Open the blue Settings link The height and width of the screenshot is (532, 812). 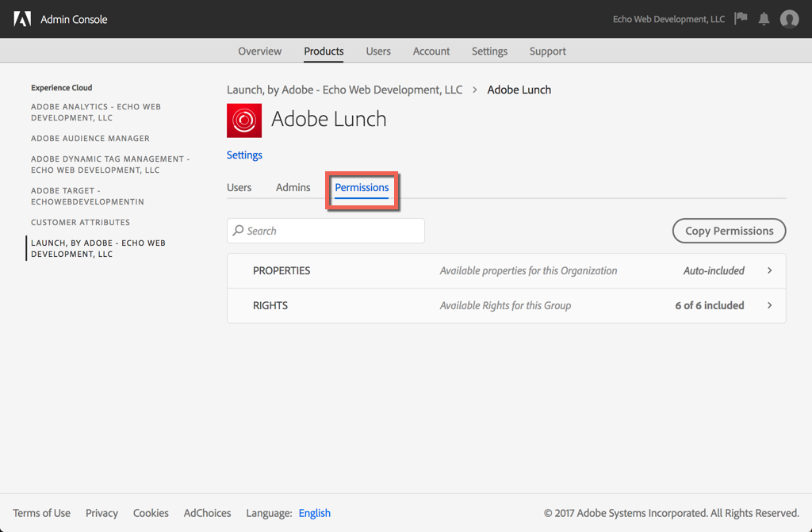coord(244,155)
